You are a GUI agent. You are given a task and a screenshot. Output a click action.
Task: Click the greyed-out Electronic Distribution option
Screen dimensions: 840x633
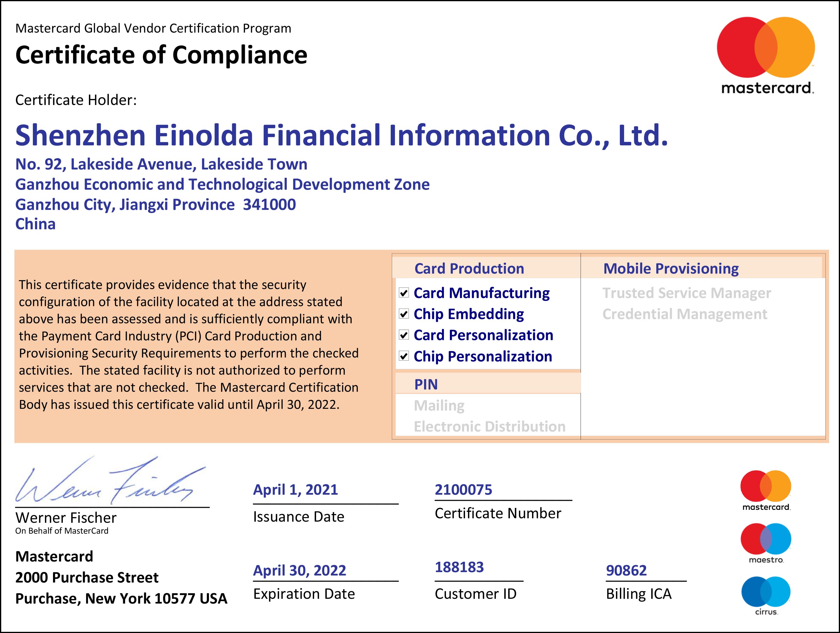pos(489,427)
